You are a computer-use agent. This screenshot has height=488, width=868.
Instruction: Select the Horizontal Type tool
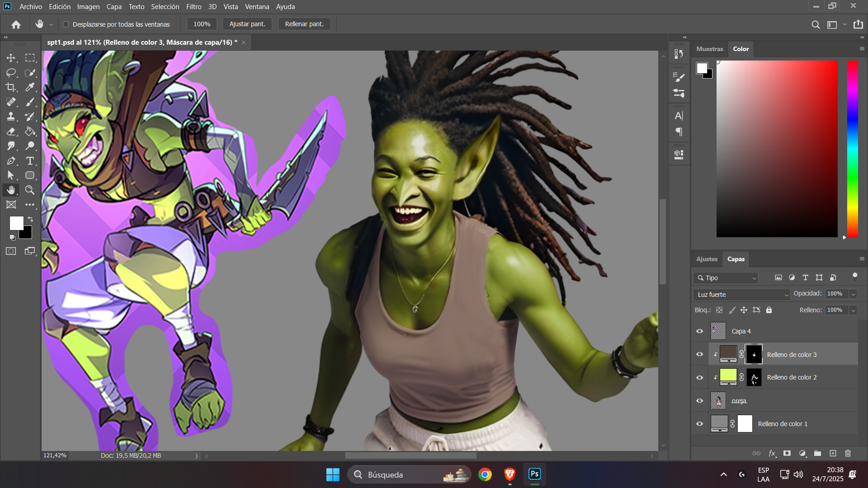(30, 161)
